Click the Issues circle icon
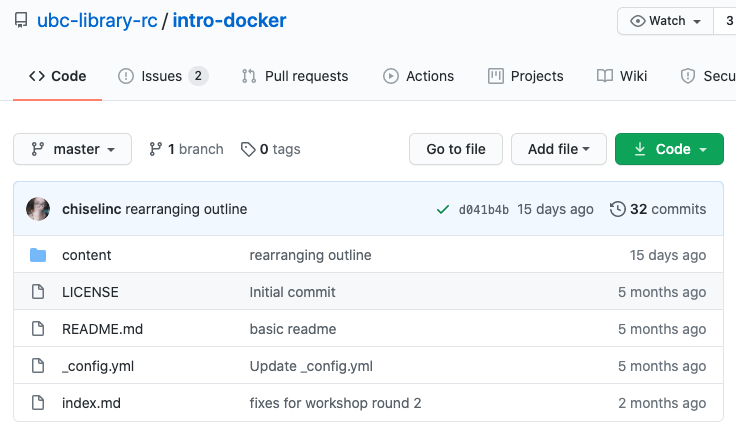 126,76
